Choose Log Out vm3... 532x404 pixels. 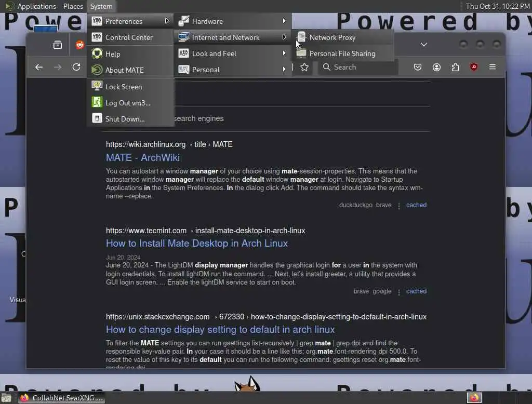pos(130,103)
